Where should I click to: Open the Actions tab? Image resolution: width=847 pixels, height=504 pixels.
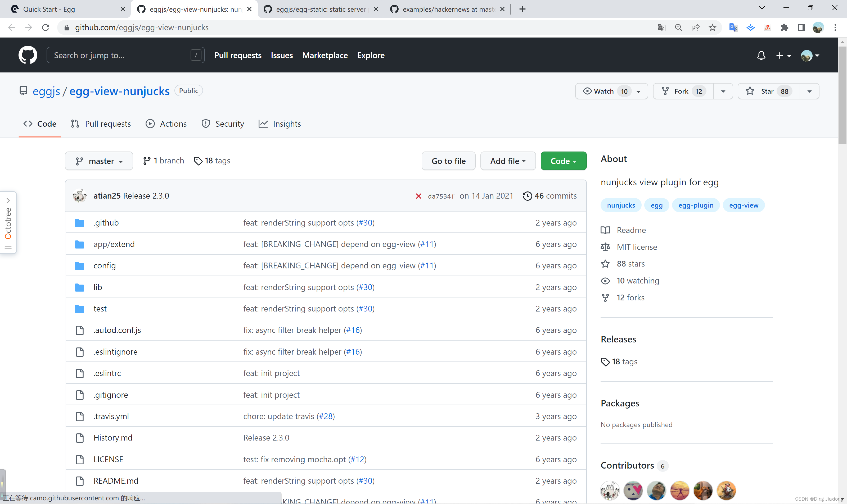[x=166, y=124]
